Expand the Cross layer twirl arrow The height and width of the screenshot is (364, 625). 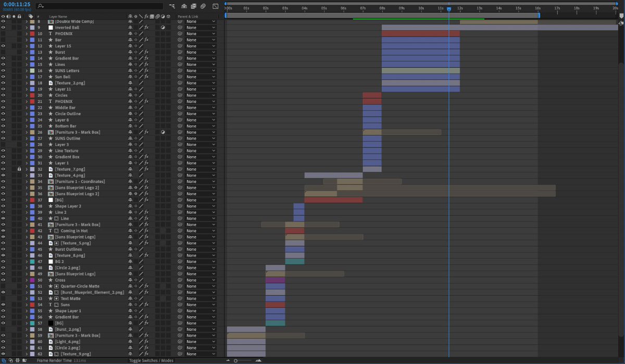pyautogui.click(x=27, y=280)
